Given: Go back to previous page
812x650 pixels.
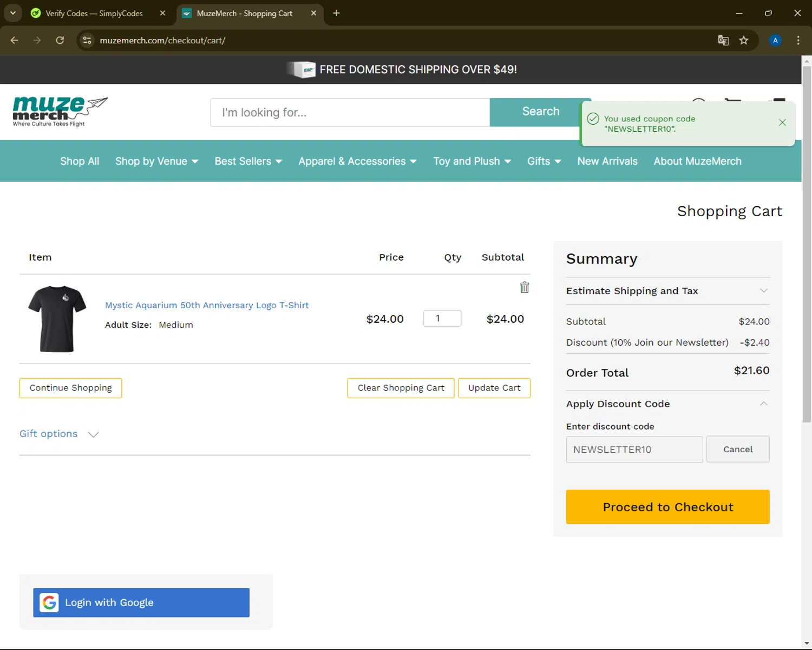Looking at the screenshot, I should 15,40.
